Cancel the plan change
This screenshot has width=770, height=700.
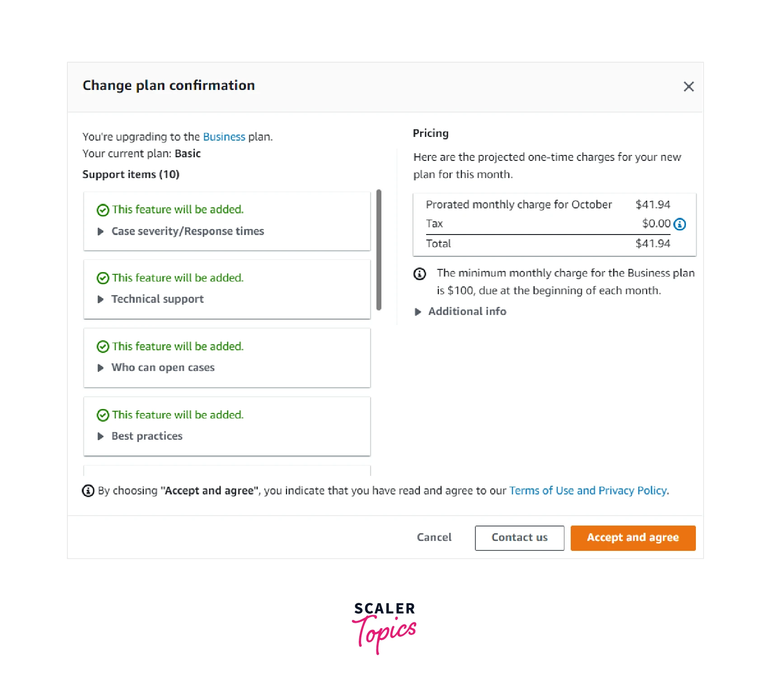pos(434,538)
